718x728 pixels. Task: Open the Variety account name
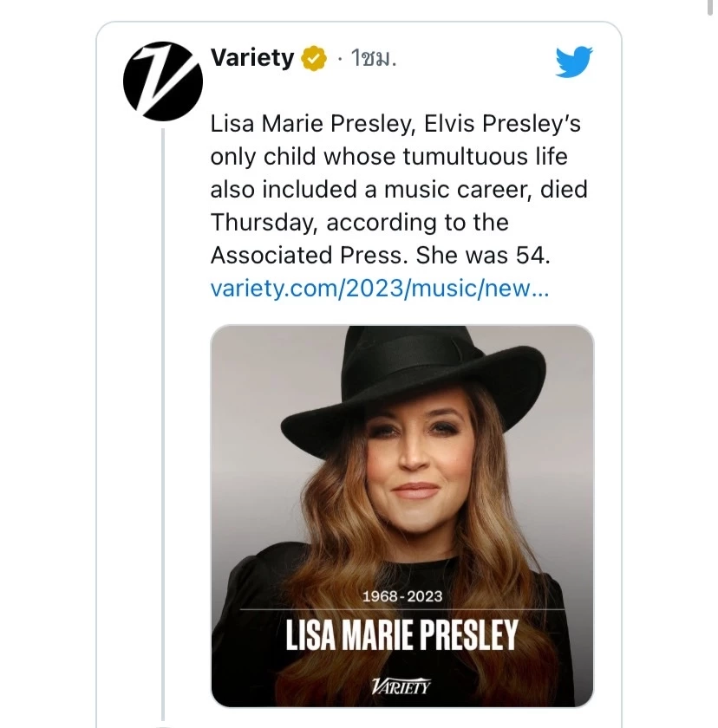[252, 58]
